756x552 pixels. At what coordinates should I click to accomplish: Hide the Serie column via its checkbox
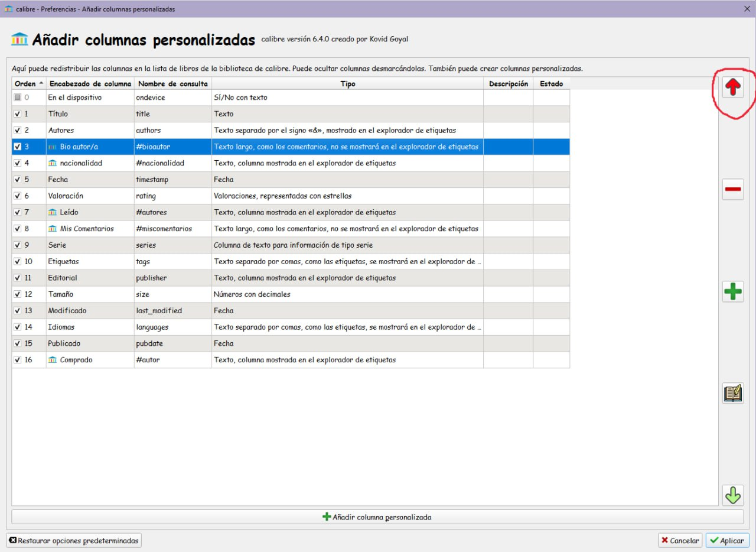pos(18,245)
